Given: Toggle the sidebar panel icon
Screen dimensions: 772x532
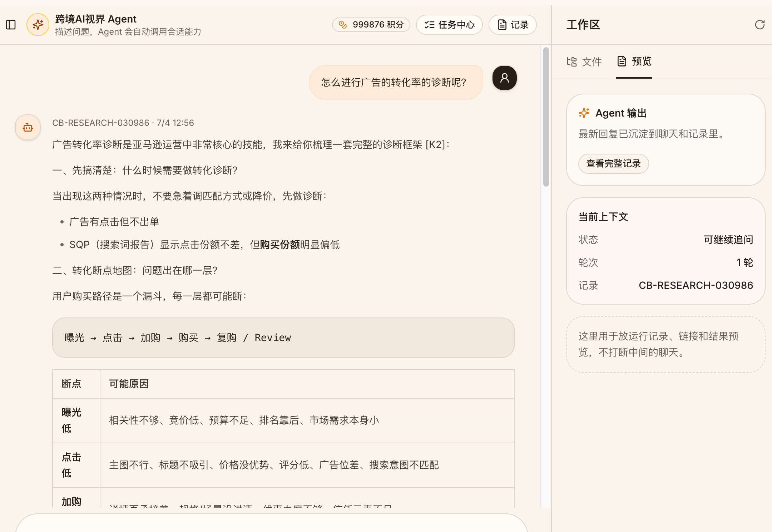Looking at the screenshot, I should coord(11,25).
